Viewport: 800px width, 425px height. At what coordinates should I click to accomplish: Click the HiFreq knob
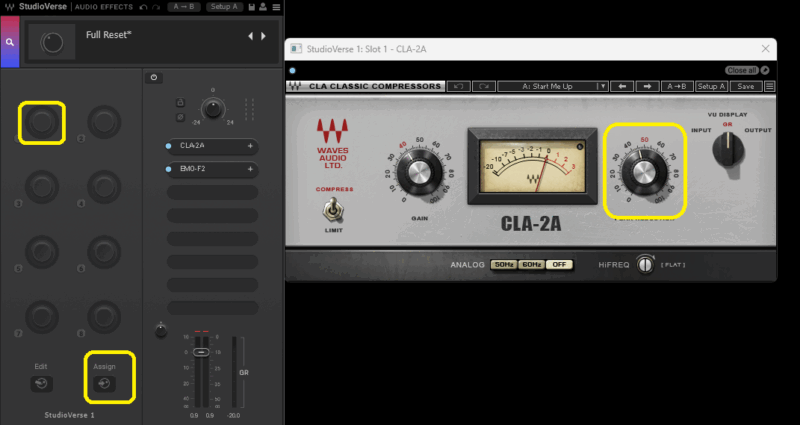coord(645,265)
